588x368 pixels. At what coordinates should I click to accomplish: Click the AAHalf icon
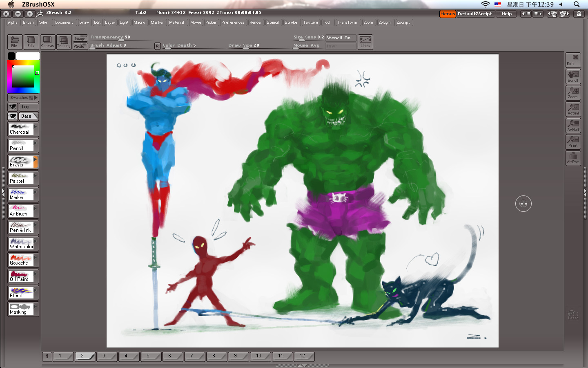pos(573,126)
